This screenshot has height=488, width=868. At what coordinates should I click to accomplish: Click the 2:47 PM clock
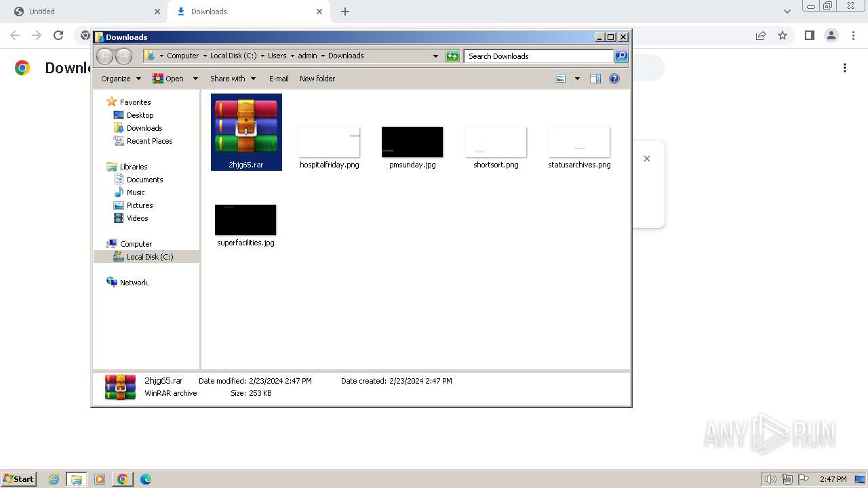coord(833,479)
